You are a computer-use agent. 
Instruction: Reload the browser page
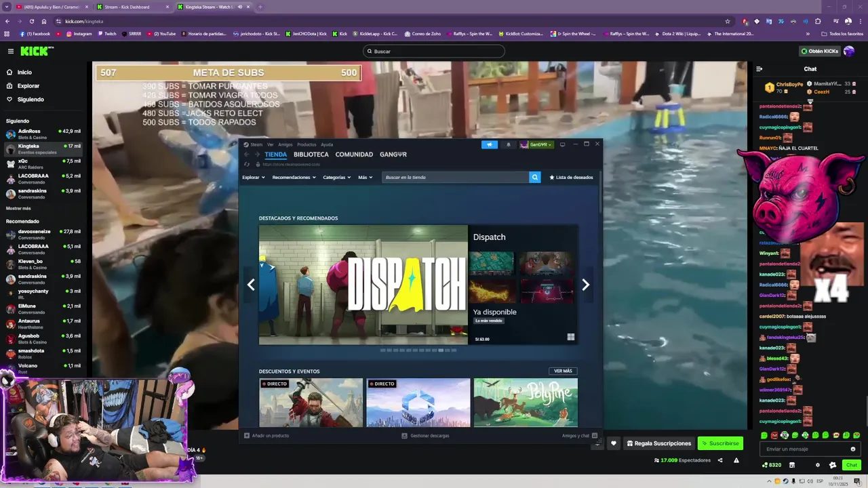31,21
